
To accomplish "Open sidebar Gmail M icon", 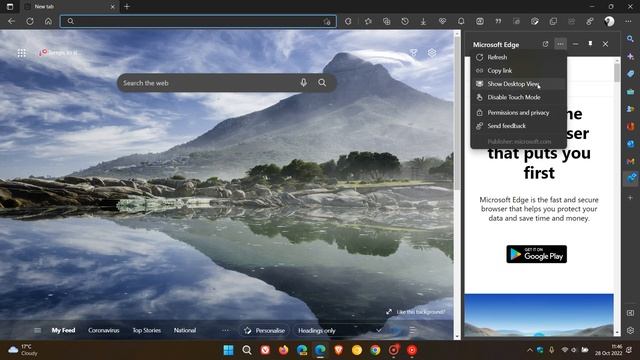I will tap(631, 162).
